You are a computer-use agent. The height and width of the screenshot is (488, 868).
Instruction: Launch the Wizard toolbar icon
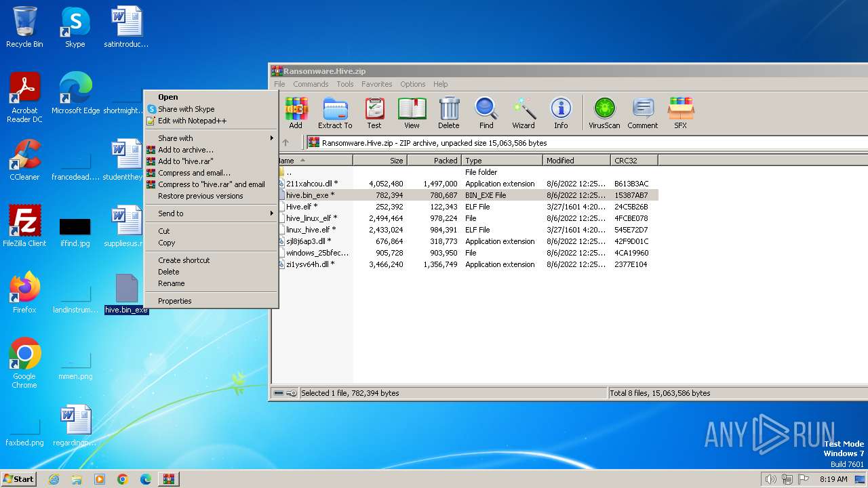[524, 113]
